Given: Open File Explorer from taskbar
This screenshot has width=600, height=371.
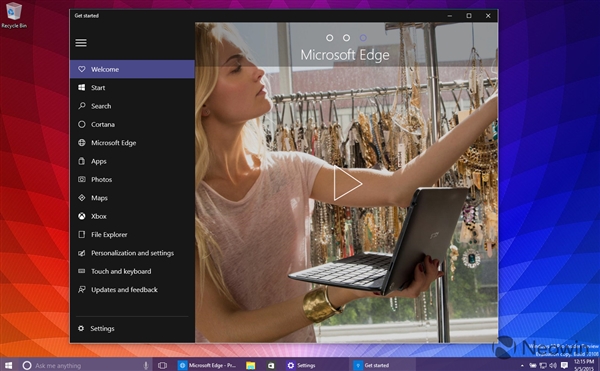Looking at the screenshot, I should [250, 365].
